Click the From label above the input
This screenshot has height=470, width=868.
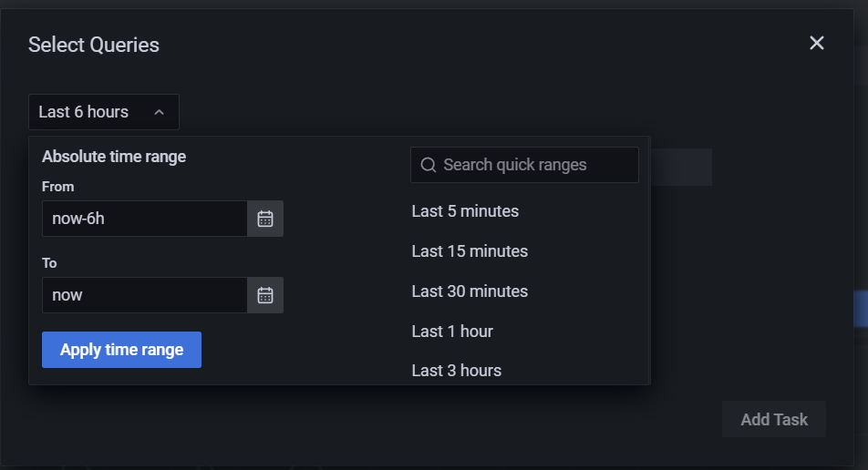click(x=58, y=187)
